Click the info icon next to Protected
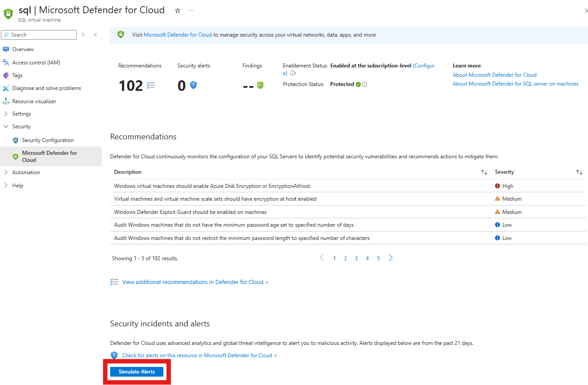Screen dimensions: 588x385 click(365, 84)
